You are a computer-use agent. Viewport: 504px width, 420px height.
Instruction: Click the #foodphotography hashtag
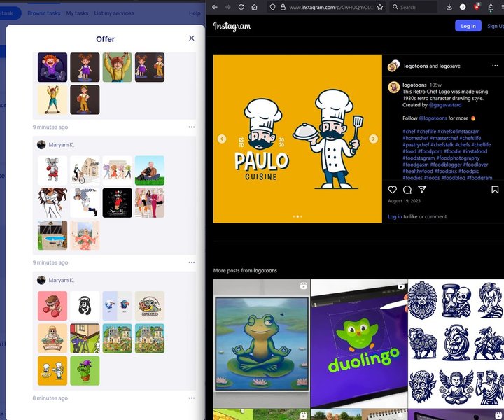click(x=458, y=157)
